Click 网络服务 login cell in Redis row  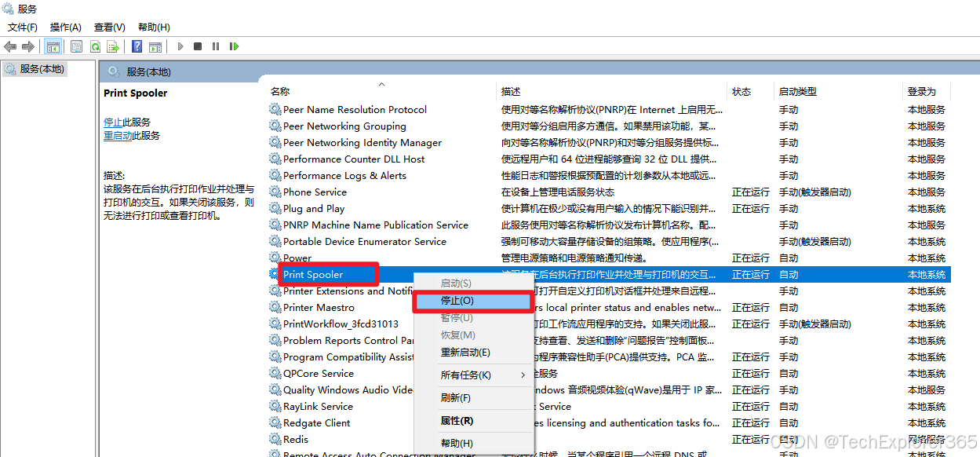(x=927, y=439)
